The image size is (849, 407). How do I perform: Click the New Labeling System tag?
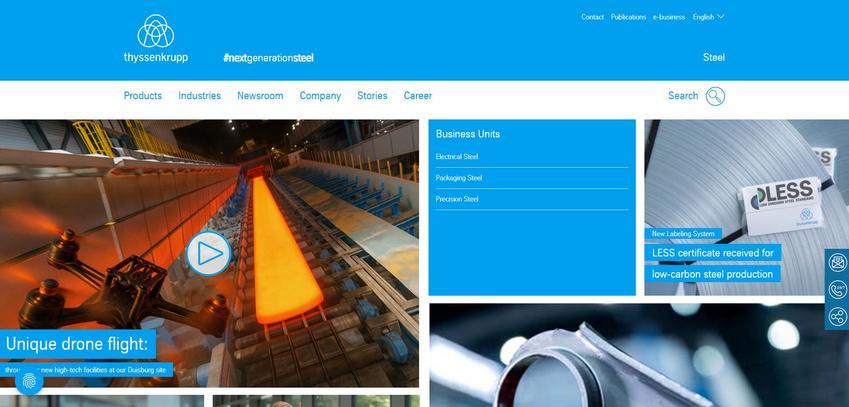click(683, 234)
